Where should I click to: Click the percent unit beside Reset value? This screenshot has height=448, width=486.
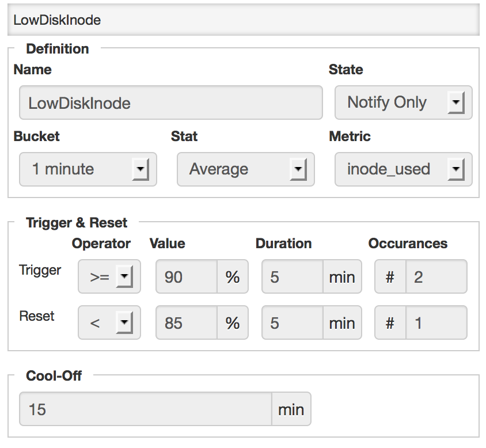point(232,323)
